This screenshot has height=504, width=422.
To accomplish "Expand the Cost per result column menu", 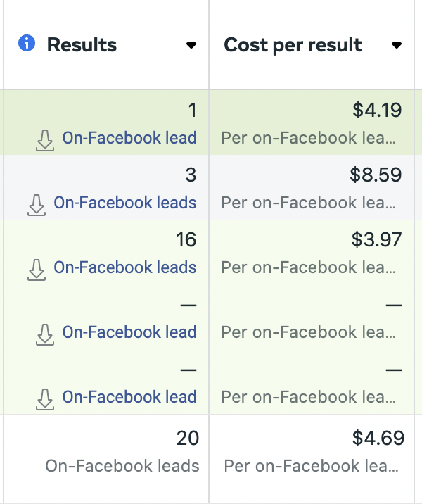I will pos(397,46).
